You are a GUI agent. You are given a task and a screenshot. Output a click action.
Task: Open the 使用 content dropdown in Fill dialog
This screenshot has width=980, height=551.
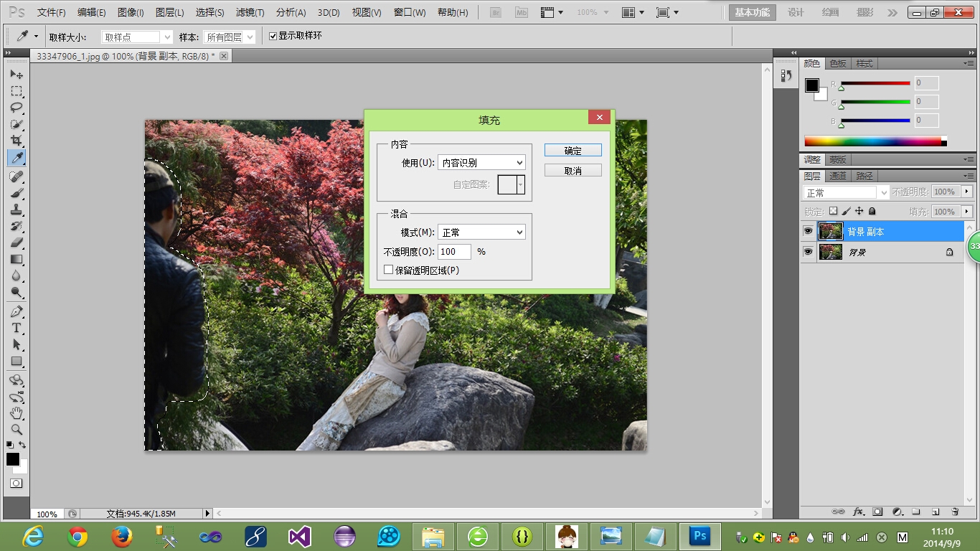(481, 163)
